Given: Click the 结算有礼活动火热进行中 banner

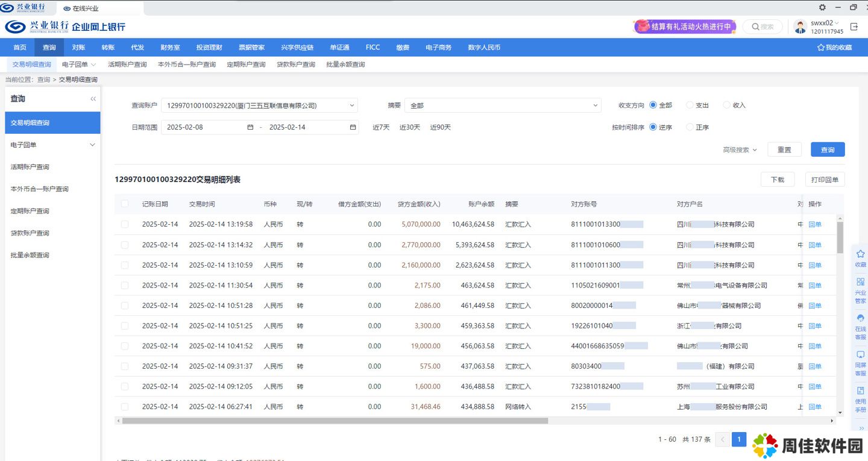Looking at the screenshot, I should [685, 27].
